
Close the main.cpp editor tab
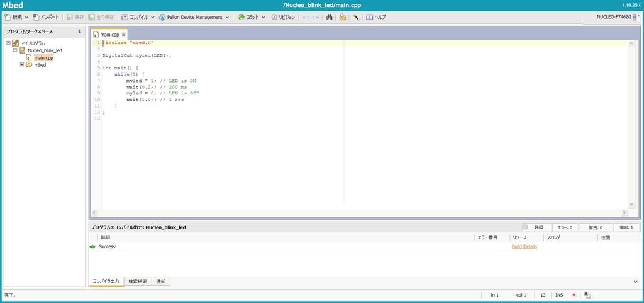point(123,35)
